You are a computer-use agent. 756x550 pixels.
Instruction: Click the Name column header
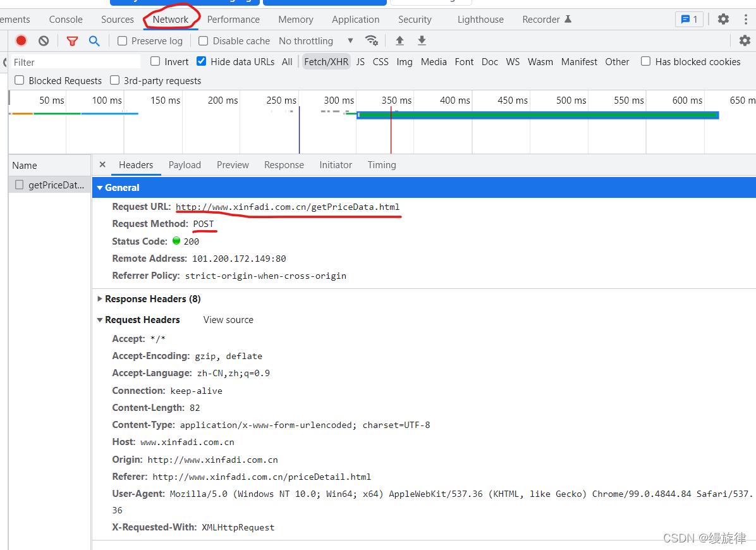50,166
